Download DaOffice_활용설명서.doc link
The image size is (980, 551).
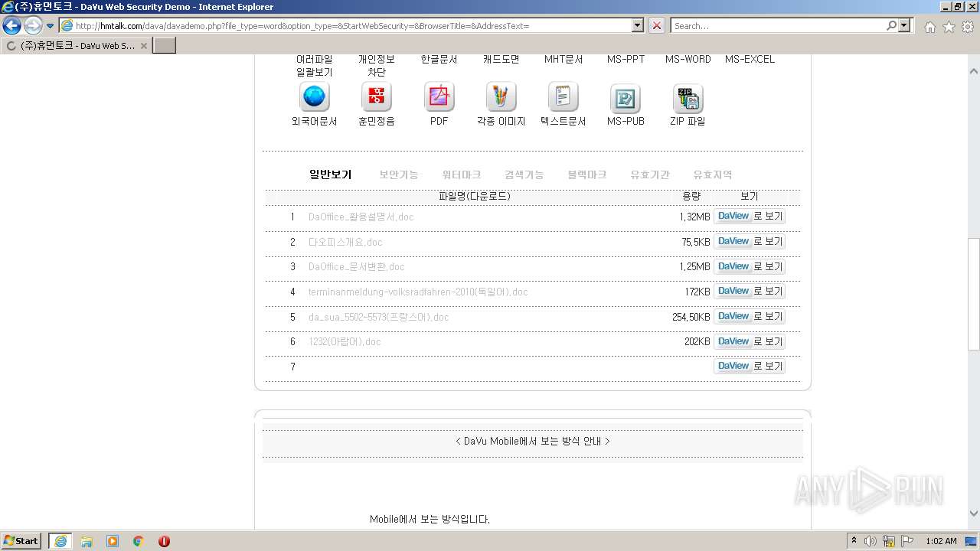[361, 217]
